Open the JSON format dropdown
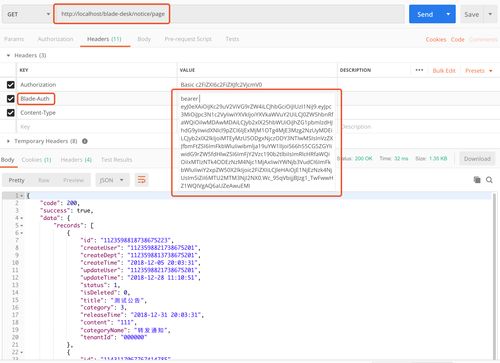Image resolution: width=500 pixels, height=363 pixels. tap(112, 180)
